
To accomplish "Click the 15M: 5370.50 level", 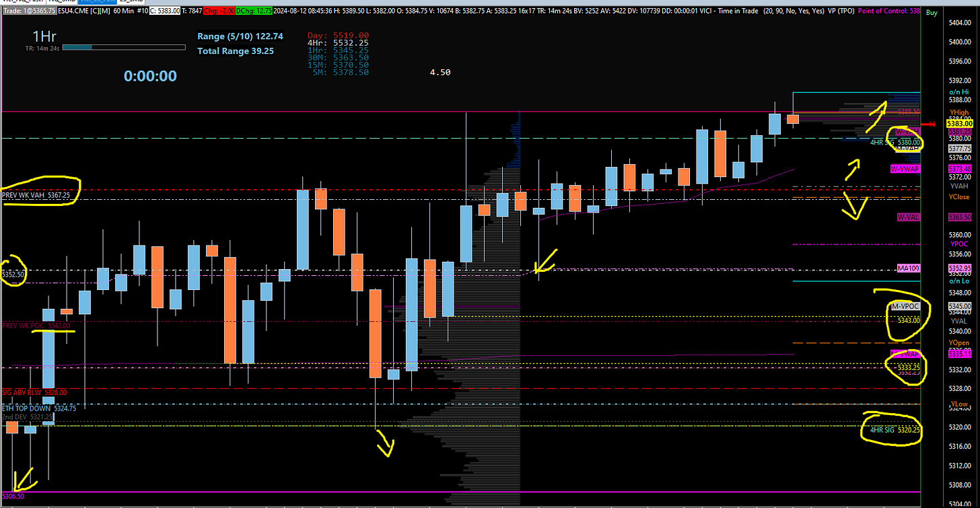I will (338, 65).
